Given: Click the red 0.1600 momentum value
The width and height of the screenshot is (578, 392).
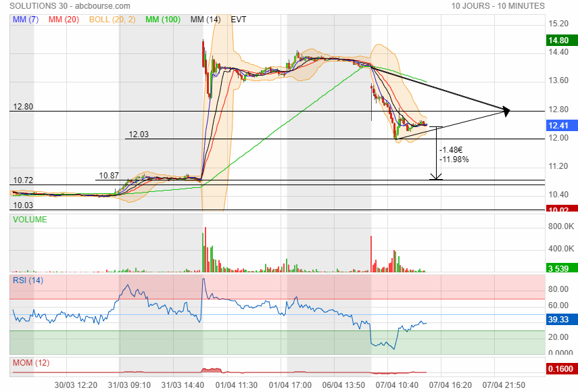Looking at the screenshot, I should point(562,369).
